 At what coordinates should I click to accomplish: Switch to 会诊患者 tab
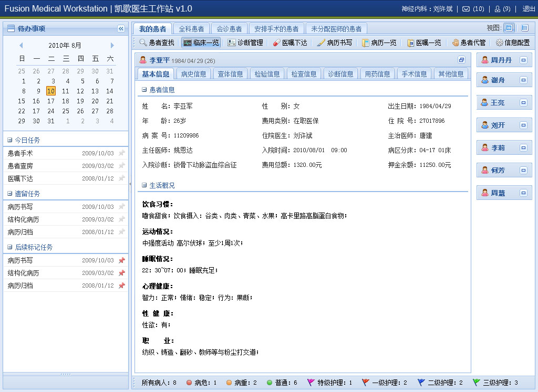coord(229,29)
